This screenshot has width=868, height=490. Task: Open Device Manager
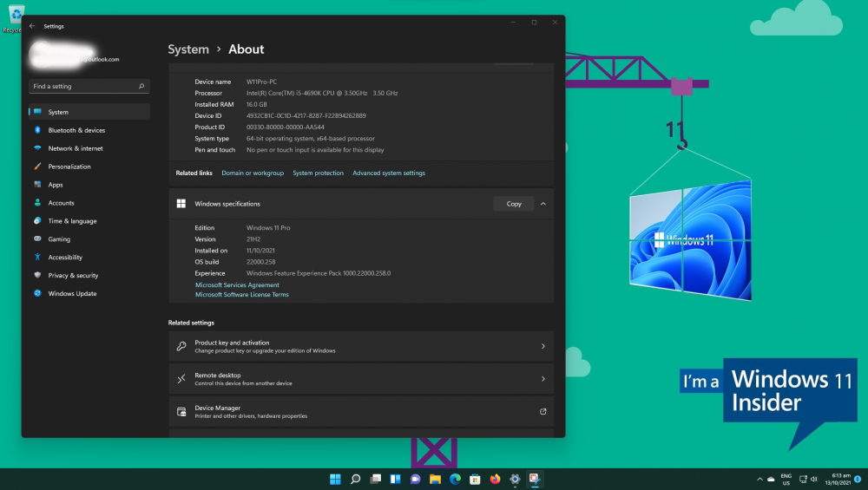(361, 411)
